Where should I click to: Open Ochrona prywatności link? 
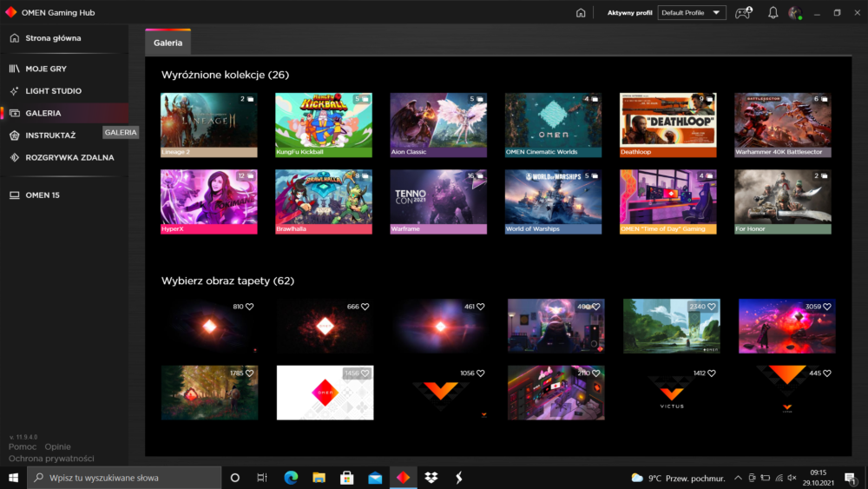click(51, 459)
